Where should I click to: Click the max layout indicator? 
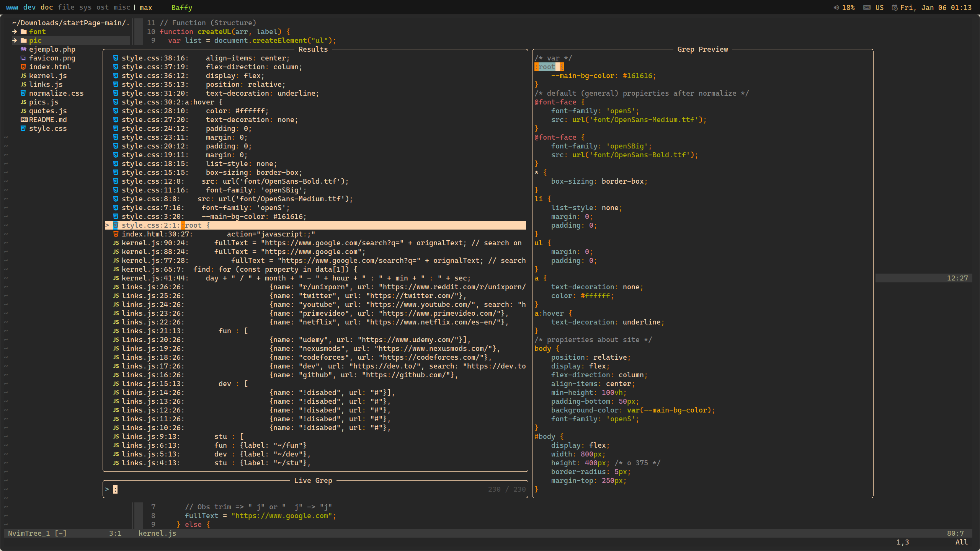pos(146,8)
